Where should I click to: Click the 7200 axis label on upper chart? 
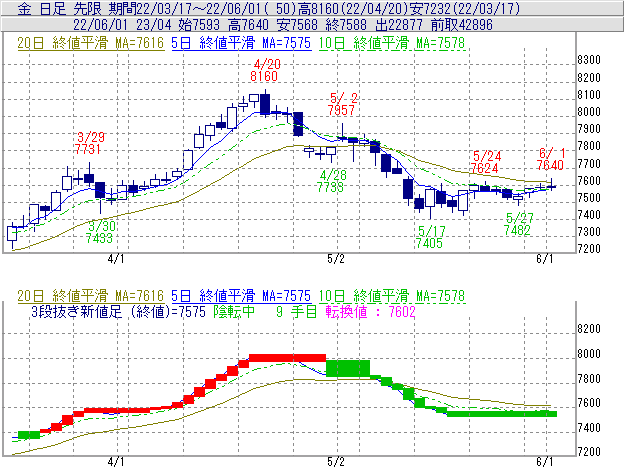pos(589,249)
